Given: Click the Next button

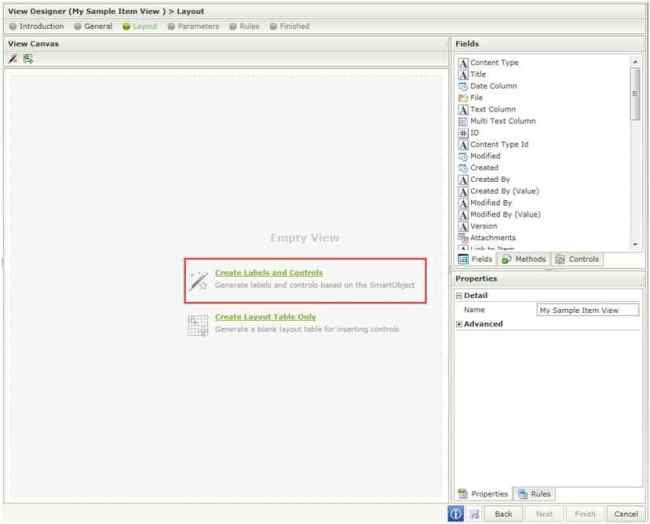Looking at the screenshot, I should (544, 514).
